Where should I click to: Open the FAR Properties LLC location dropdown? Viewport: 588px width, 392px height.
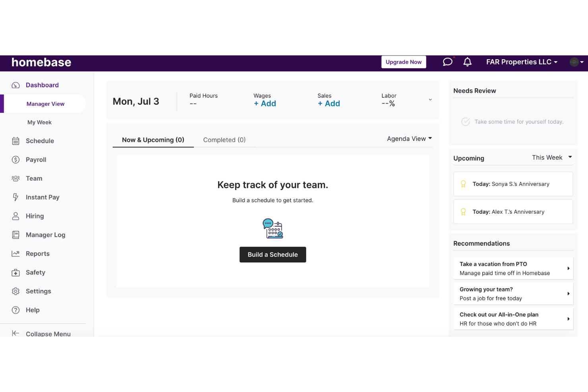point(522,62)
